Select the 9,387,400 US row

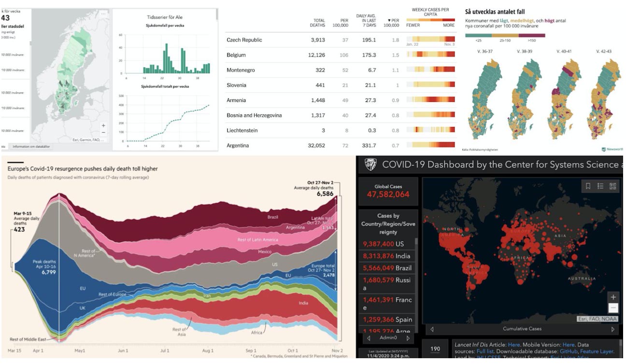[x=387, y=244]
